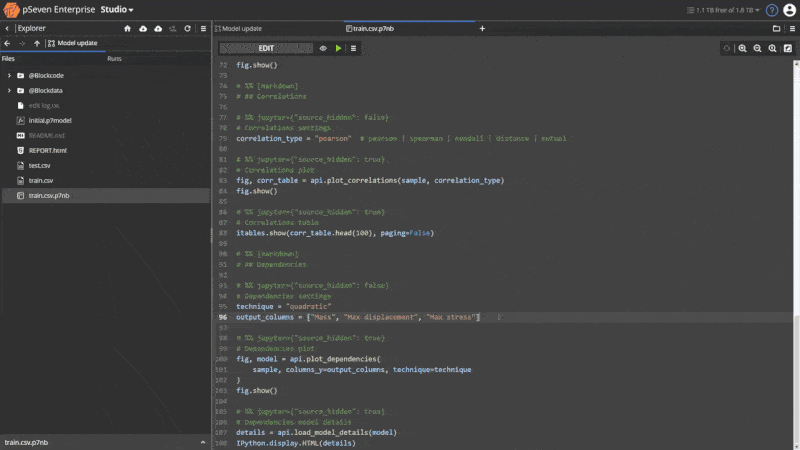
Task: Expand the @Blockcode folder
Action: click(x=9, y=76)
